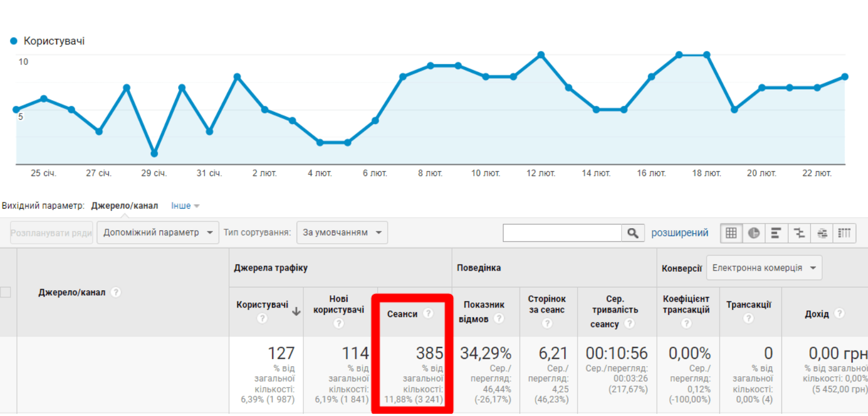Click the pages per session value 6,21

553,353
